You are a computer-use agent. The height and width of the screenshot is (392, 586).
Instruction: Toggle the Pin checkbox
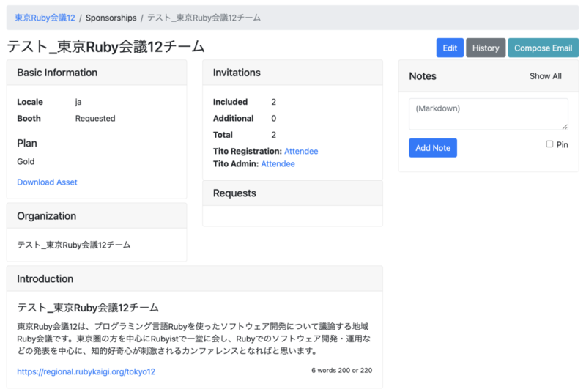[549, 144]
